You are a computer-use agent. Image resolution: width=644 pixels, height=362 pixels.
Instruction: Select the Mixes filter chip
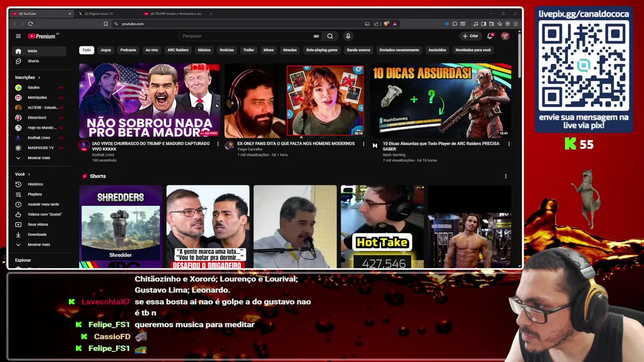[x=269, y=50]
